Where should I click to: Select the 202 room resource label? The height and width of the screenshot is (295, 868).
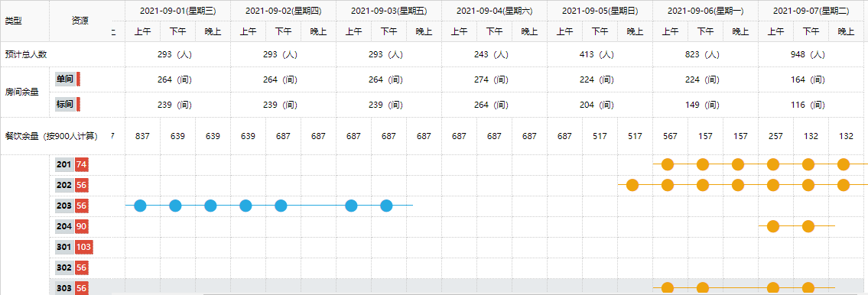pos(65,185)
